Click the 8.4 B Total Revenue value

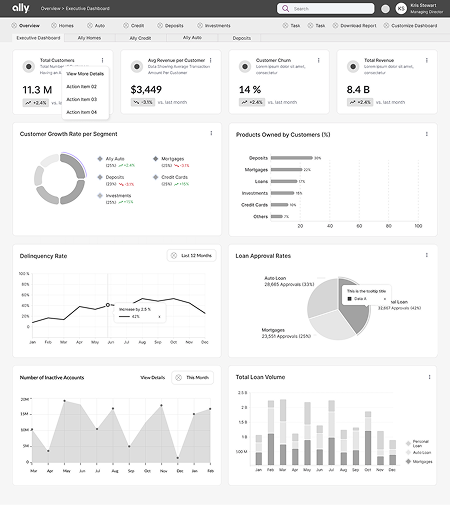coord(358,89)
